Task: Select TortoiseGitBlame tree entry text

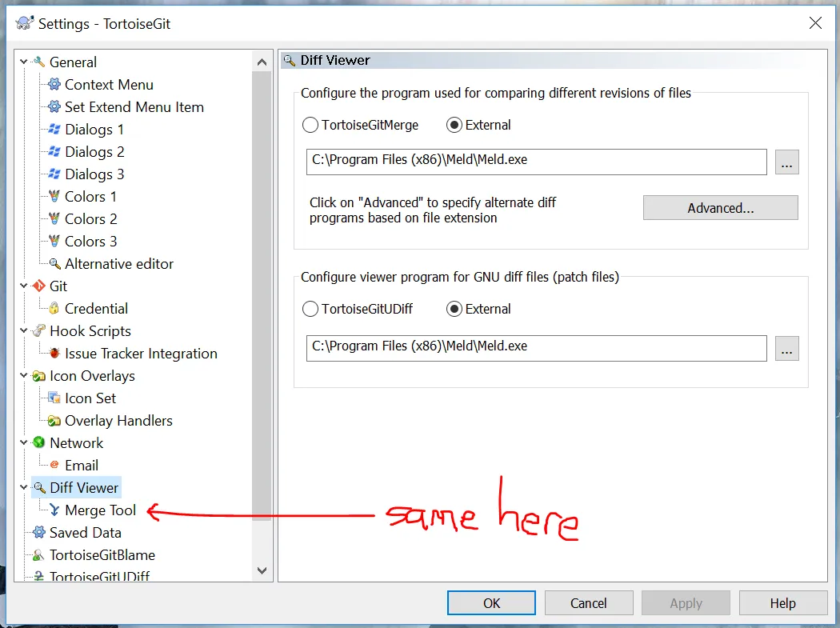Action: tap(102, 555)
